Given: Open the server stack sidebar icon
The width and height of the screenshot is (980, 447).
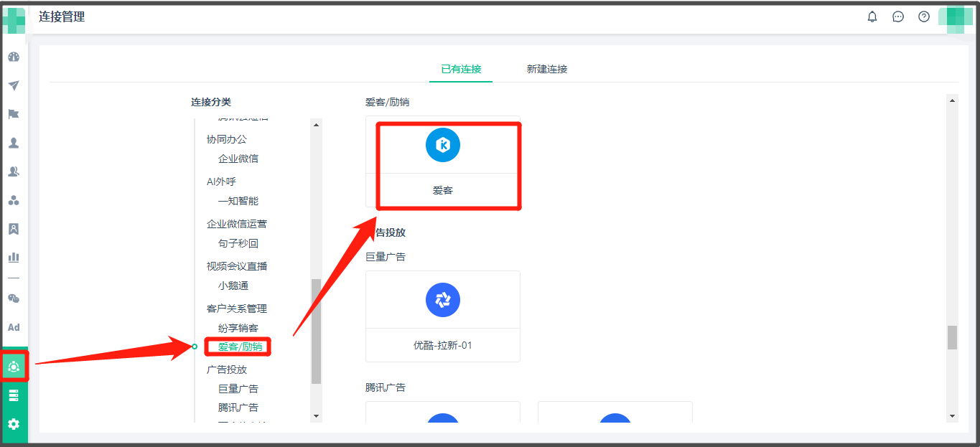Looking at the screenshot, I should tap(14, 395).
